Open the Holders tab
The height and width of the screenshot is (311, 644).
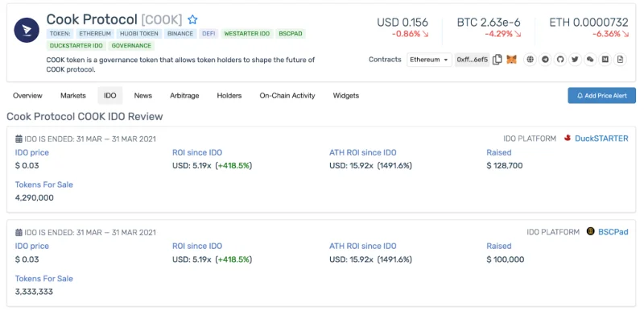[x=229, y=95]
